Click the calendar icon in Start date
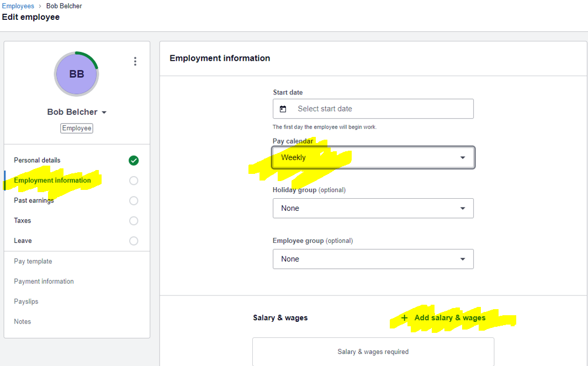Image resolution: width=588 pixels, height=366 pixels. coord(283,109)
